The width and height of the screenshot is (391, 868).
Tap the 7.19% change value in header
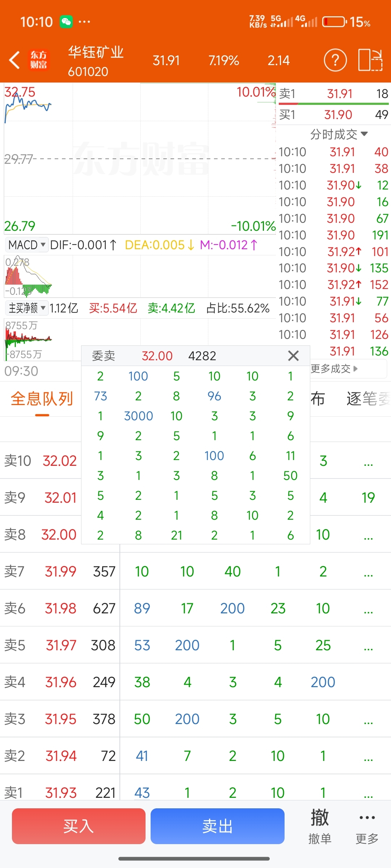(x=223, y=60)
